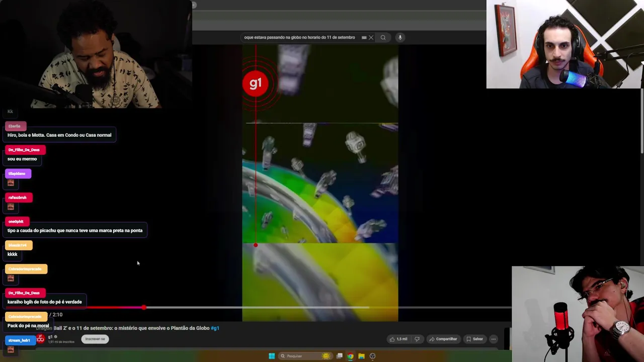Click the Pesquisar taskbar search box
Screen dimensions: 644x362
[x=305, y=356]
